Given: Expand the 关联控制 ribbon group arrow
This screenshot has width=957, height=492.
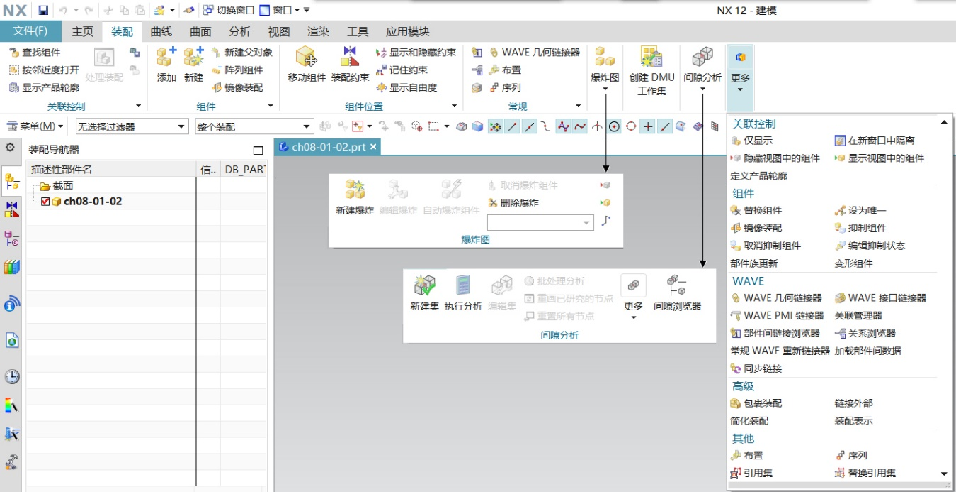Looking at the screenshot, I should [139, 106].
